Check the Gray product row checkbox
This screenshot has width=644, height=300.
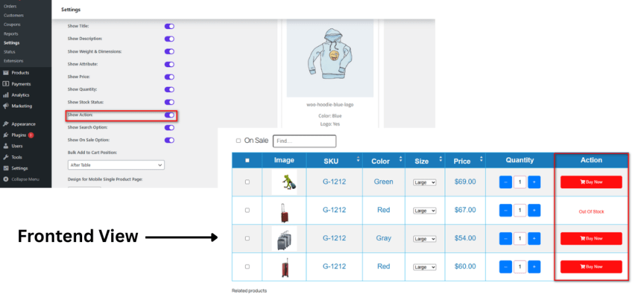[247, 238]
